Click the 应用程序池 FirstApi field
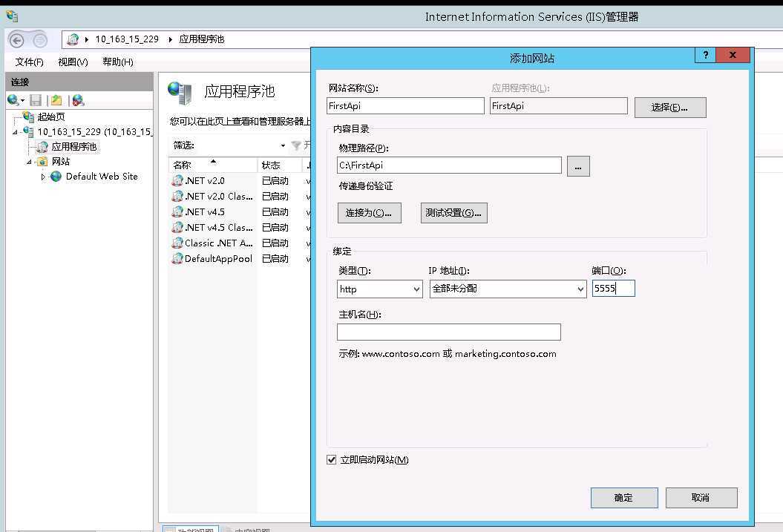 point(558,106)
